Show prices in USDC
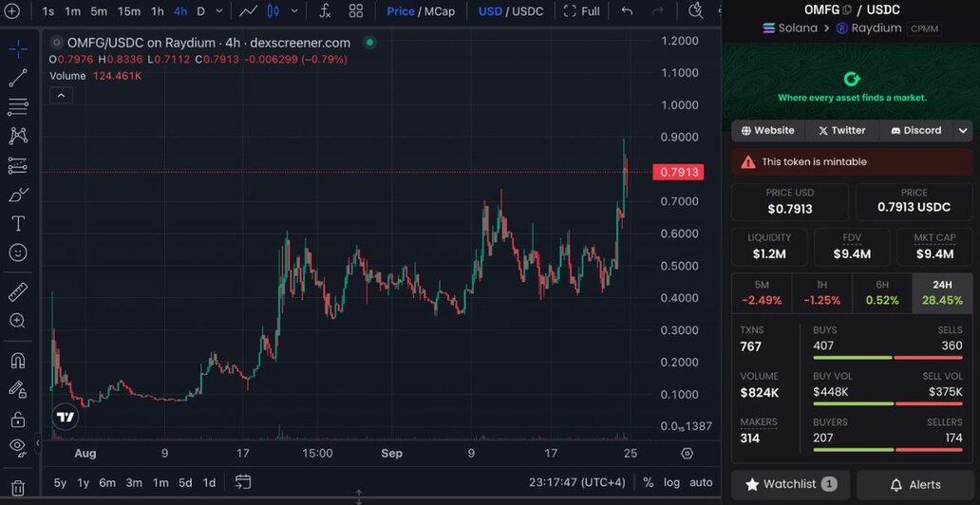 click(x=528, y=11)
